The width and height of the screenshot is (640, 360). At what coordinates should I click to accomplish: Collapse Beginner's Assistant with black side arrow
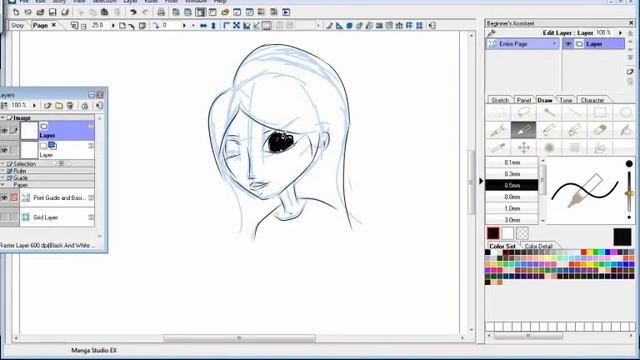coord(481,181)
